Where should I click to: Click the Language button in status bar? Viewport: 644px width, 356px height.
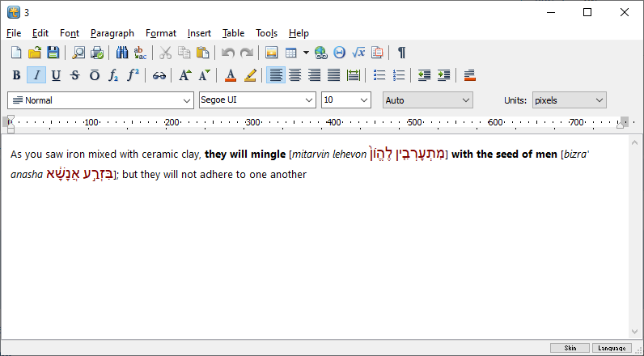tap(612, 348)
